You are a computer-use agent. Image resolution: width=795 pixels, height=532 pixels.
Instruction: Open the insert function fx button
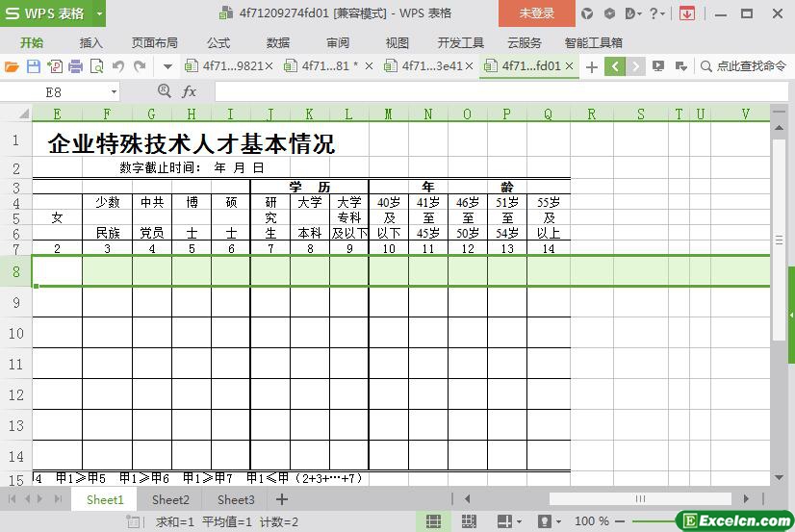click(189, 91)
